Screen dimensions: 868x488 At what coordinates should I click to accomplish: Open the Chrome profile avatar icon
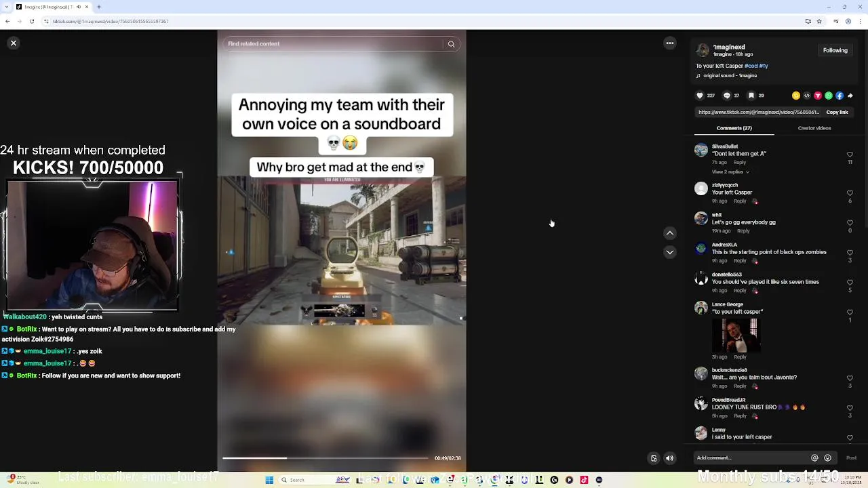point(848,22)
